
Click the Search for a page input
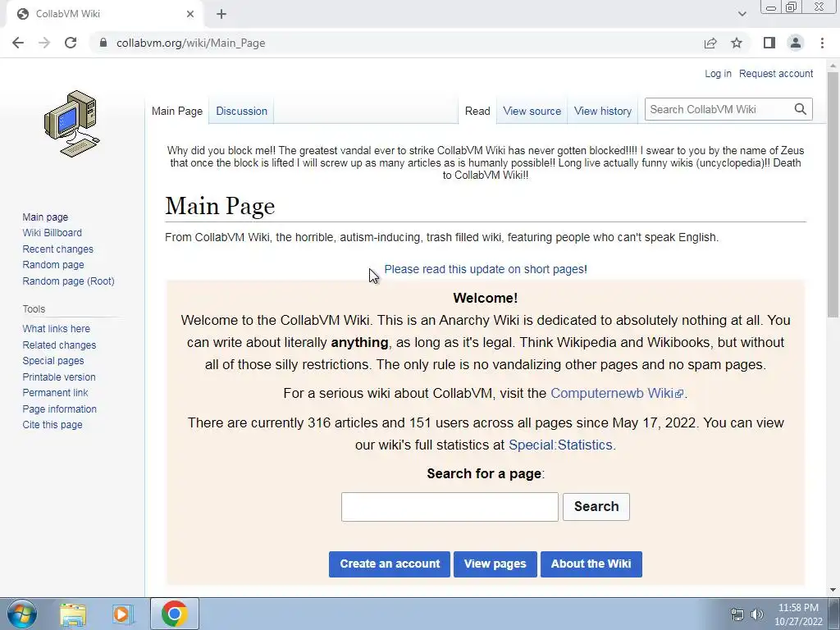[450, 507]
